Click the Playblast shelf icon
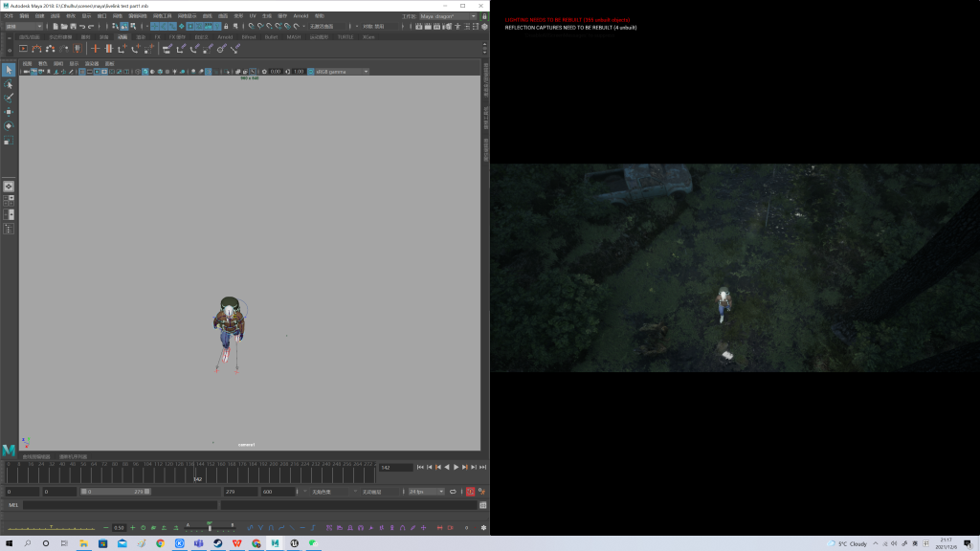This screenshot has height=551, width=980. coord(23,48)
